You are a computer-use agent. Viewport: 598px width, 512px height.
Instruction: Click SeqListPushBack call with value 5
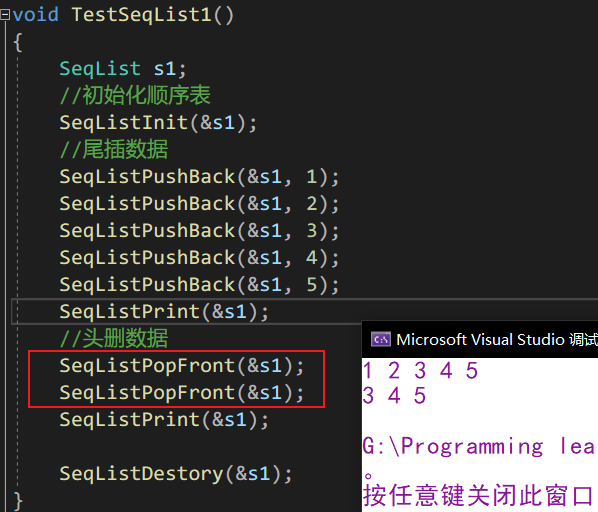(199, 285)
